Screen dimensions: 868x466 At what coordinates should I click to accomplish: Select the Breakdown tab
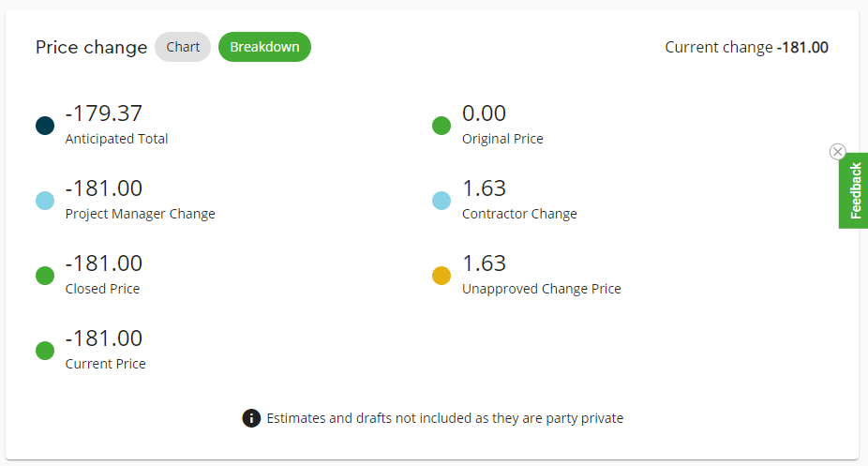pyautogui.click(x=264, y=47)
